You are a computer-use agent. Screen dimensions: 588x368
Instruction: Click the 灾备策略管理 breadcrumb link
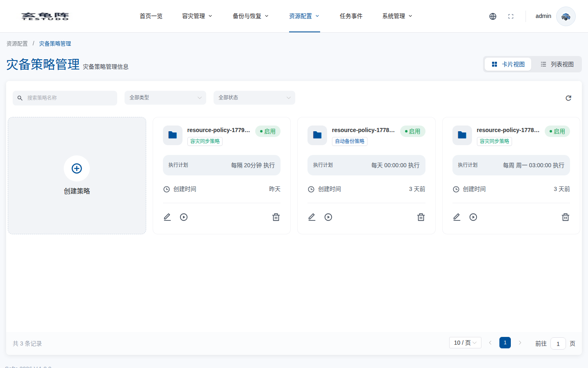click(x=55, y=44)
